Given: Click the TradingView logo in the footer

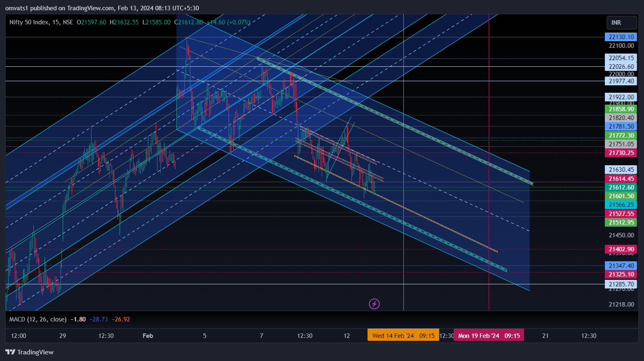Looking at the screenshot, I should click(x=29, y=352).
